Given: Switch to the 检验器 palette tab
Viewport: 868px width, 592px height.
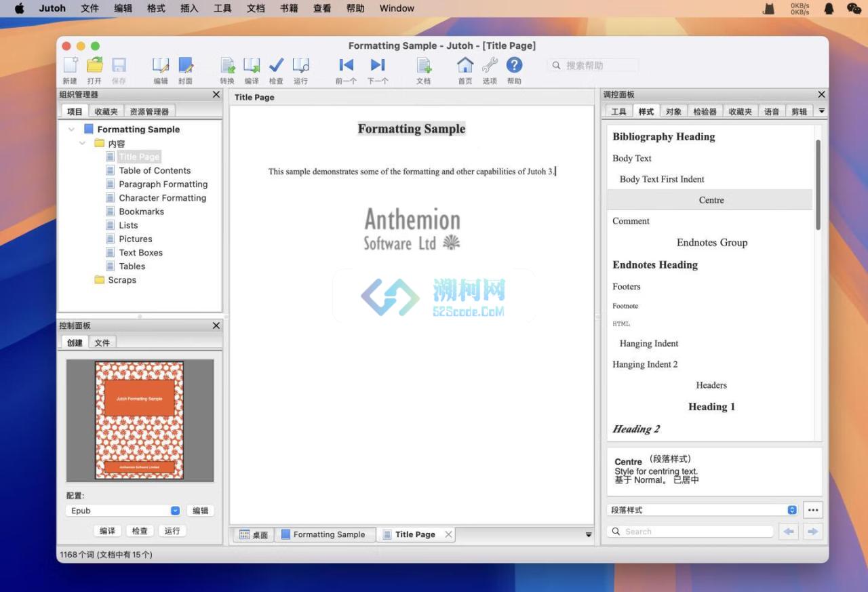Looking at the screenshot, I should (x=705, y=111).
